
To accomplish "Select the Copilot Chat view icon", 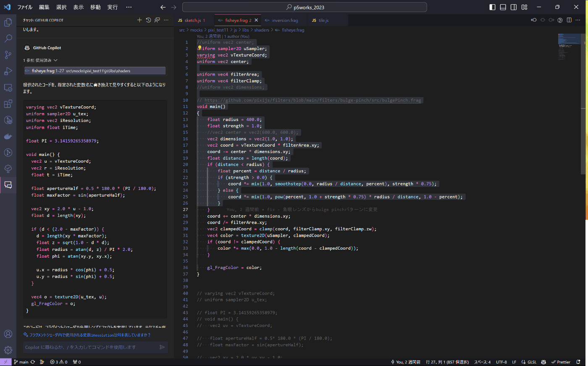I will pyautogui.click(x=8, y=185).
